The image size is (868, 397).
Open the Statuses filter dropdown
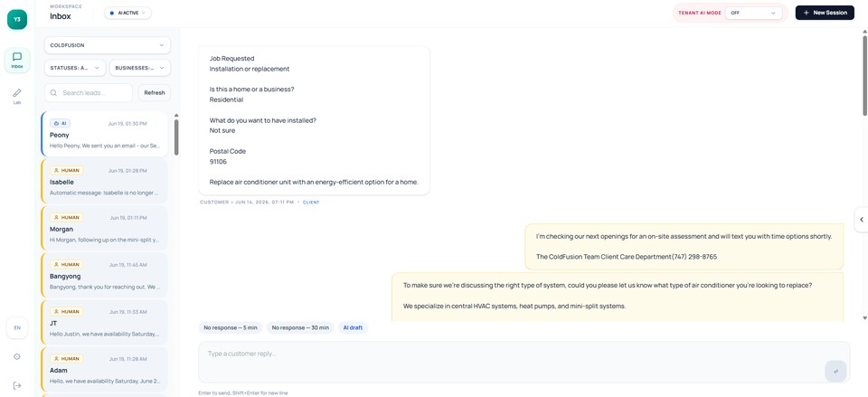(x=75, y=68)
